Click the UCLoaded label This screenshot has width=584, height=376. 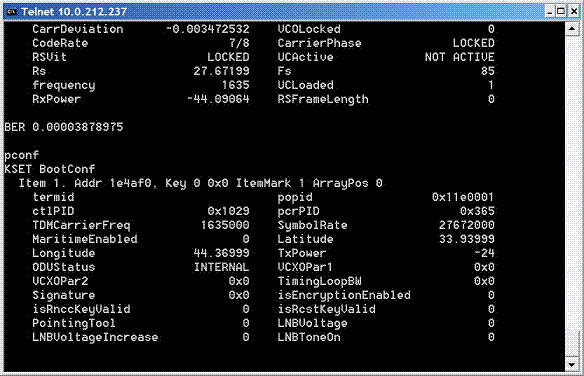(x=305, y=85)
